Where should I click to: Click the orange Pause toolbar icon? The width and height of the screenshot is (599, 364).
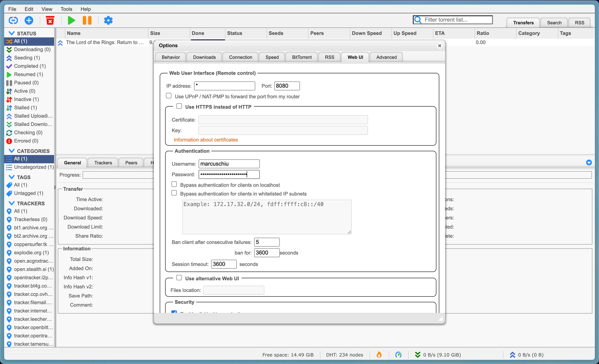87,20
